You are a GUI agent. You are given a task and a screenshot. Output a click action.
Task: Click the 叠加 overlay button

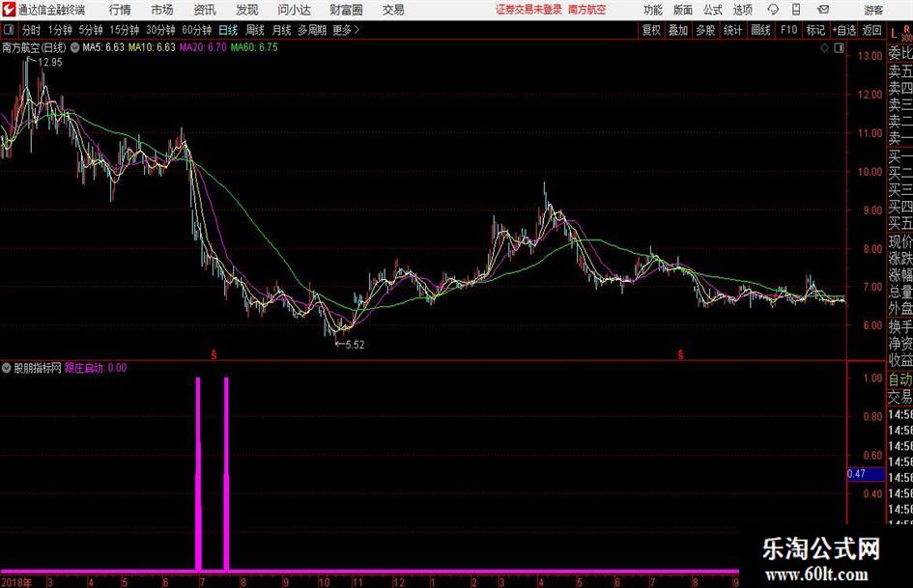[678, 30]
